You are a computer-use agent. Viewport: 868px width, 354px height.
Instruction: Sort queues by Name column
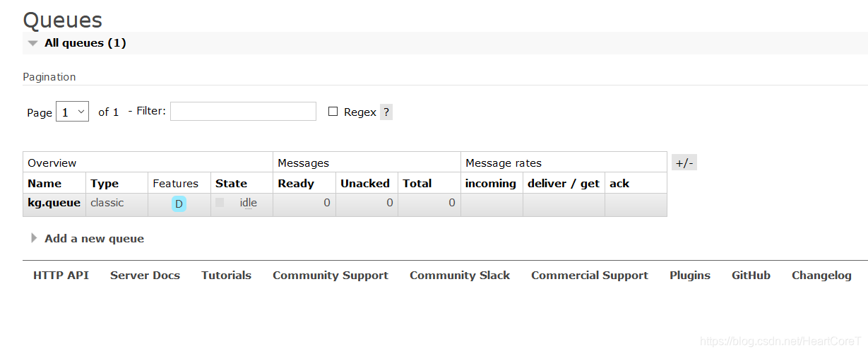coord(44,184)
